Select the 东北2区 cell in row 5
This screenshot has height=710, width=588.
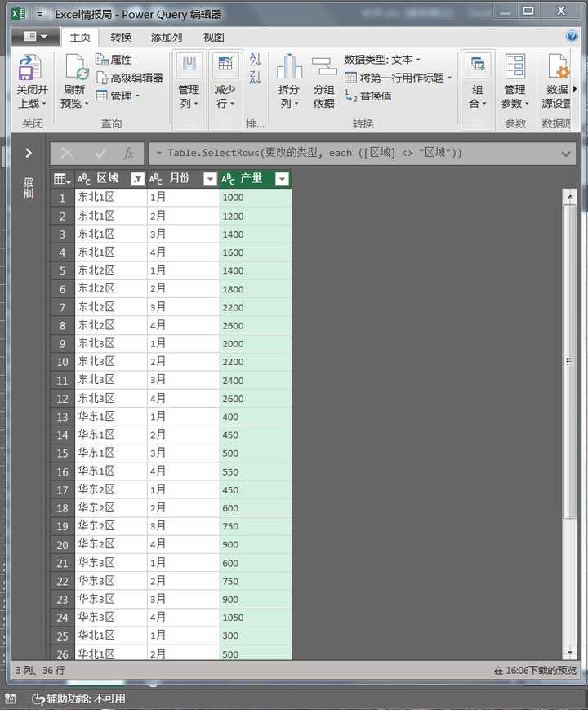tap(111, 270)
